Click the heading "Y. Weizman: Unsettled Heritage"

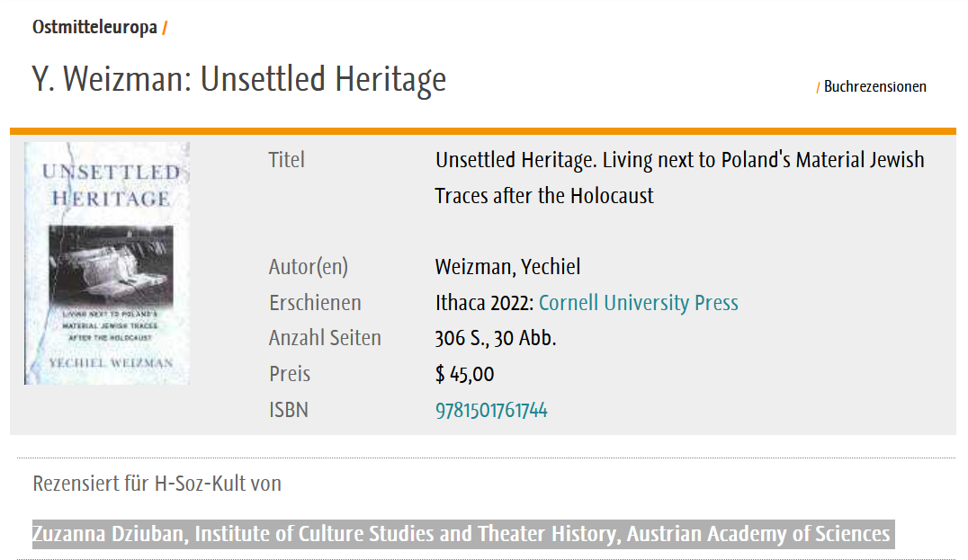238,80
